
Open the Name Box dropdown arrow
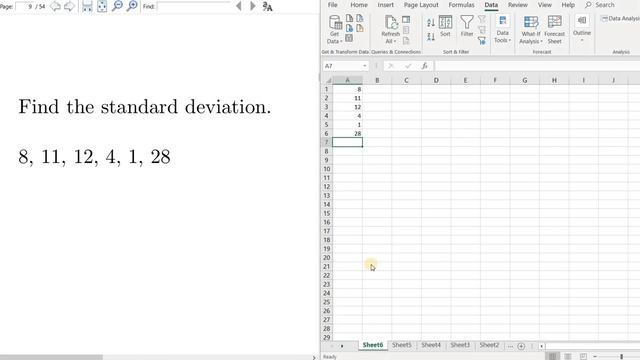364,66
